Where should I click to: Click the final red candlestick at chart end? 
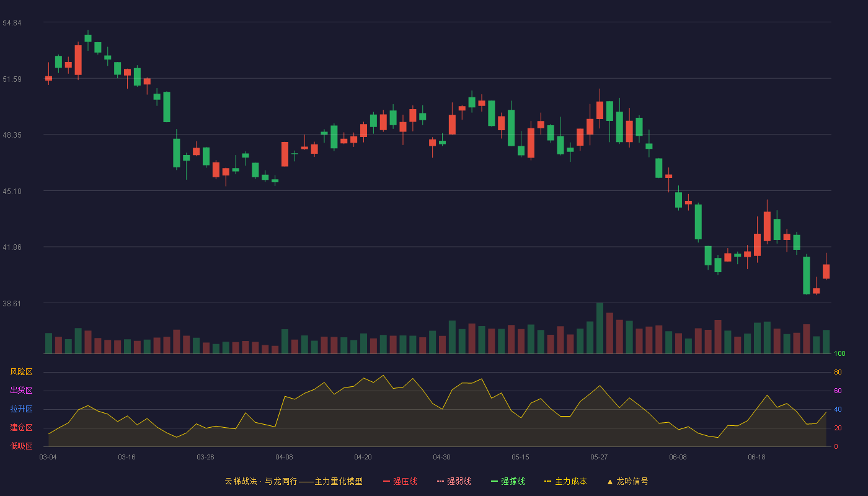point(826,272)
